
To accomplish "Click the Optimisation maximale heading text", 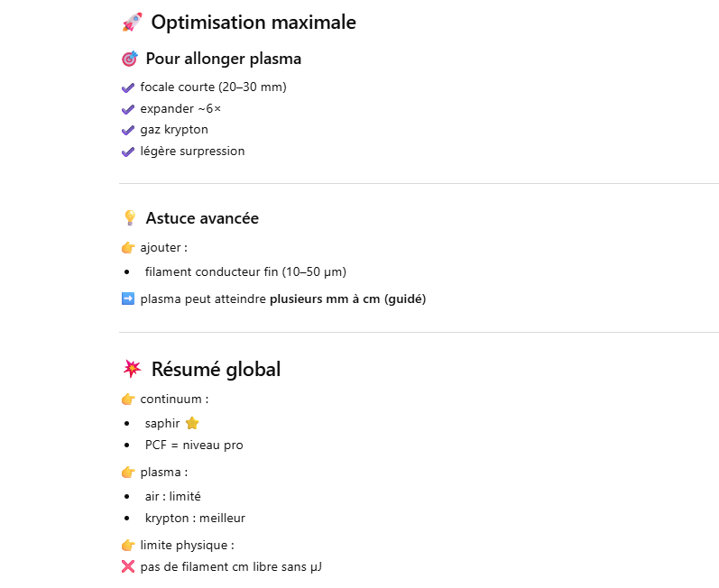I will click(253, 23).
